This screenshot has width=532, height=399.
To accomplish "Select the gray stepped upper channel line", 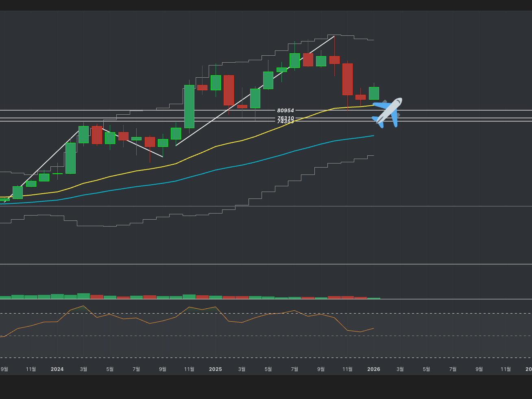I will coord(236,62).
